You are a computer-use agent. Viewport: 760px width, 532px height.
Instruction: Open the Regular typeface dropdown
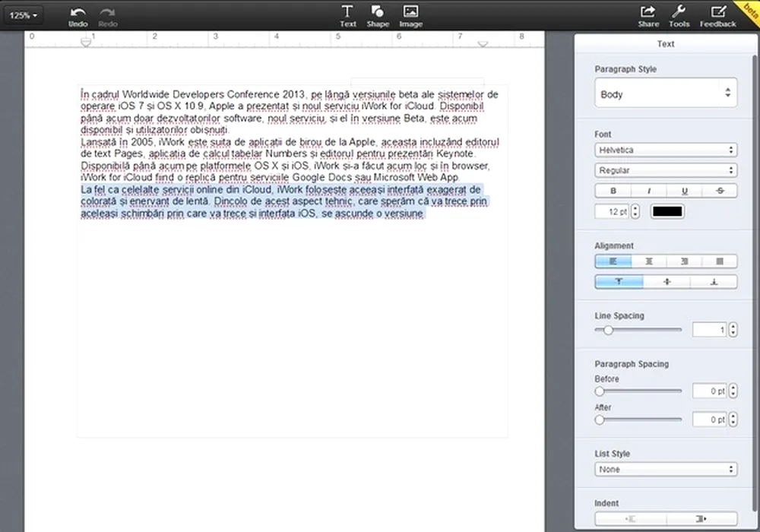coord(666,170)
